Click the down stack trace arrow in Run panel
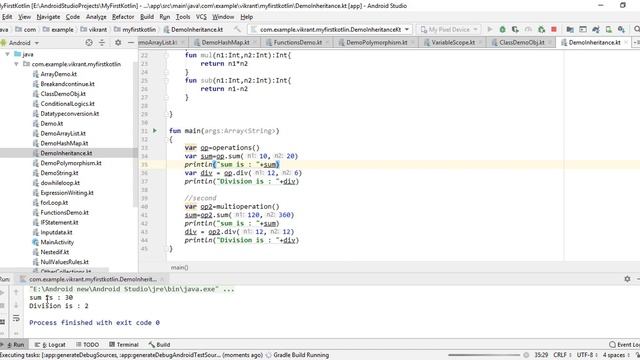The height and width of the screenshot is (360, 640). click(16, 305)
